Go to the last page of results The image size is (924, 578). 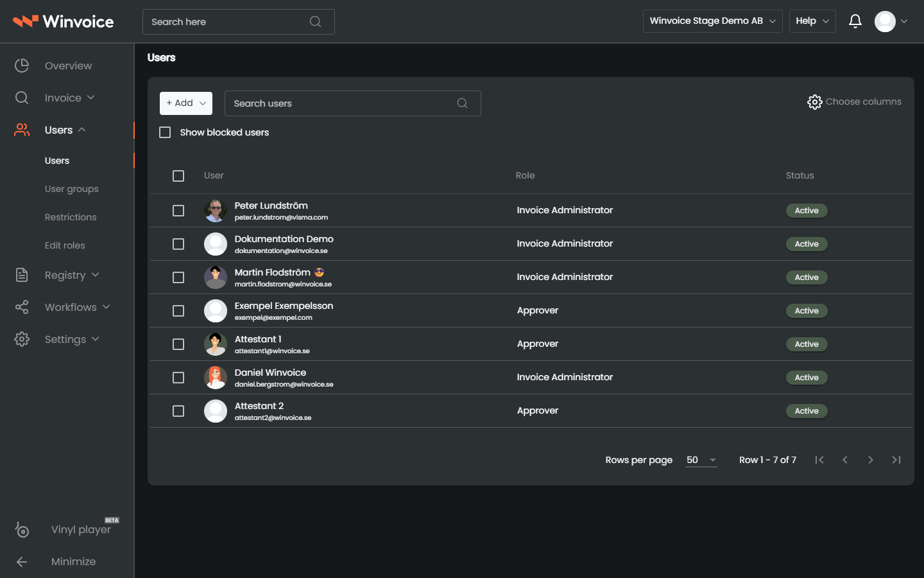tap(896, 460)
